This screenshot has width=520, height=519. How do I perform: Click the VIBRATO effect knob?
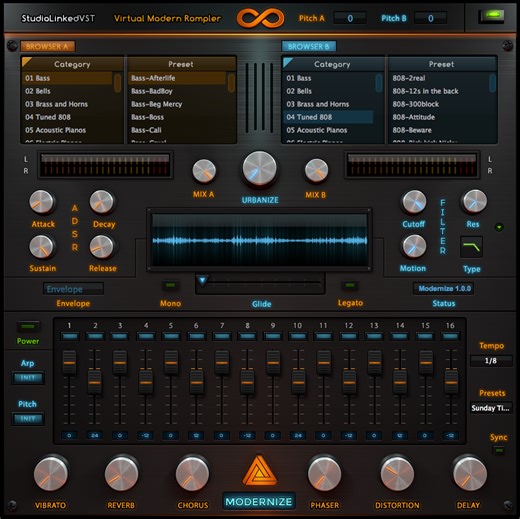point(51,474)
